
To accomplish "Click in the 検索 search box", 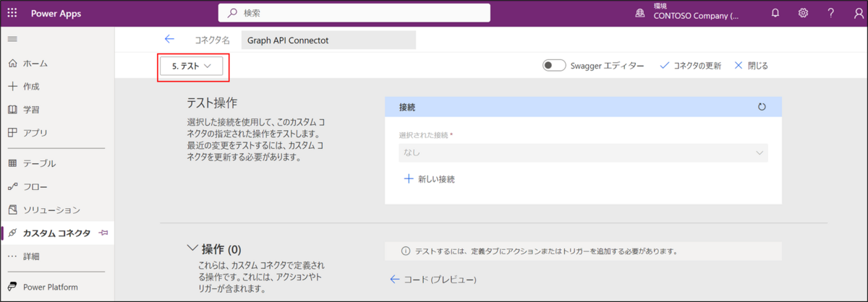I will click(354, 13).
